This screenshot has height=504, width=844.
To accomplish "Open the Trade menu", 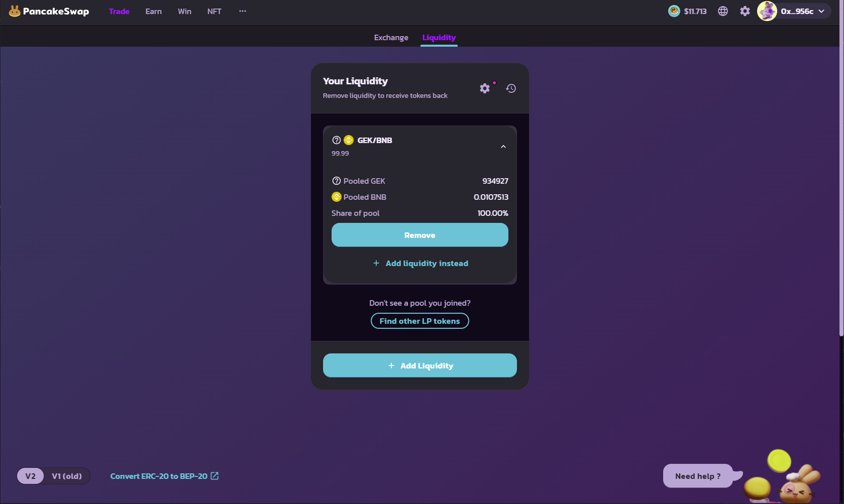I will point(119,11).
